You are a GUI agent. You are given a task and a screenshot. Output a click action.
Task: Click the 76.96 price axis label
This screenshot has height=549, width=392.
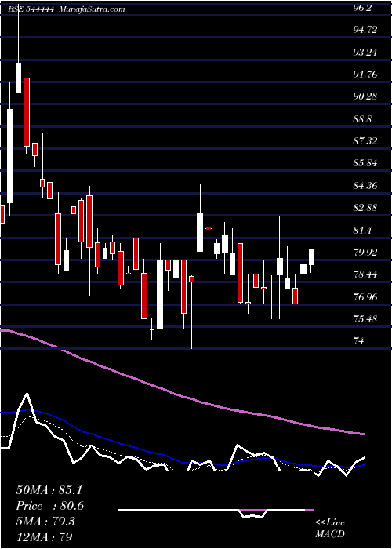tap(365, 297)
